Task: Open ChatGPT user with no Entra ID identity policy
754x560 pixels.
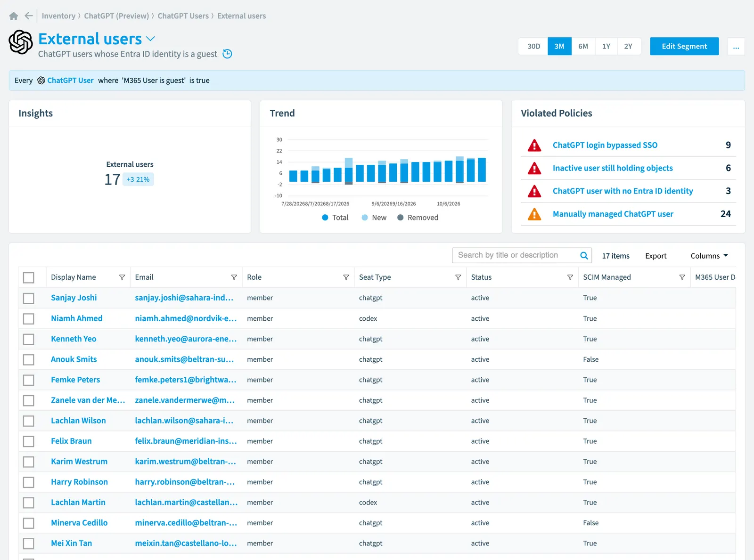Action: (x=623, y=191)
